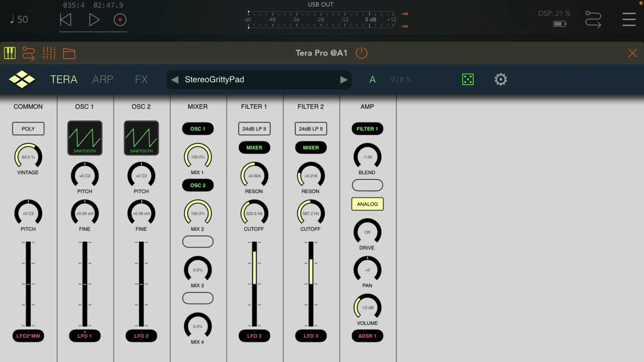The height and width of the screenshot is (362, 644).
Task: Adjust the OSC 2 FINE knob
Action: click(x=141, y=213)
